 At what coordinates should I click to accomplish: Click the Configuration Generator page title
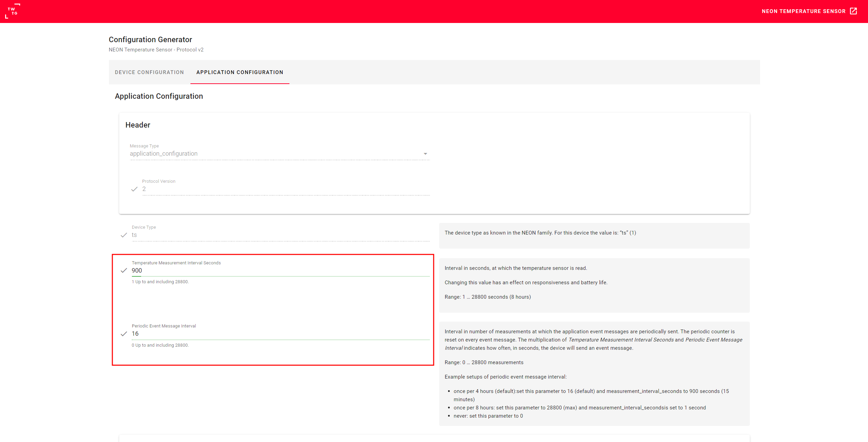[x=150, y=40]
